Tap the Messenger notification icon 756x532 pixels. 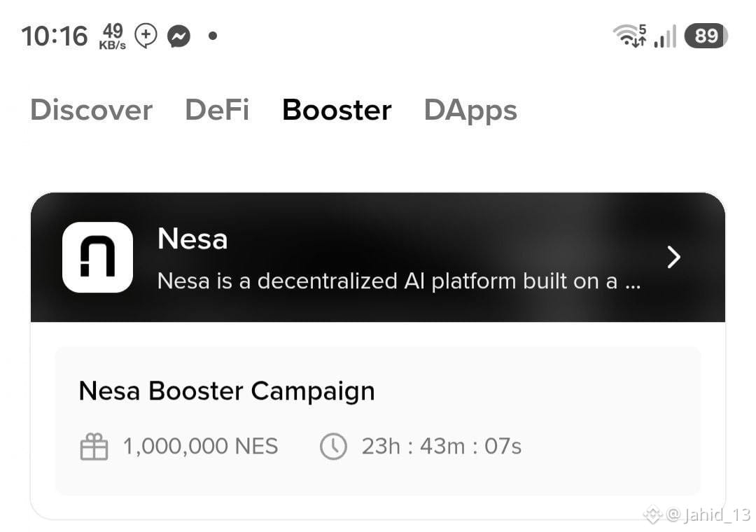coord(179,36)
